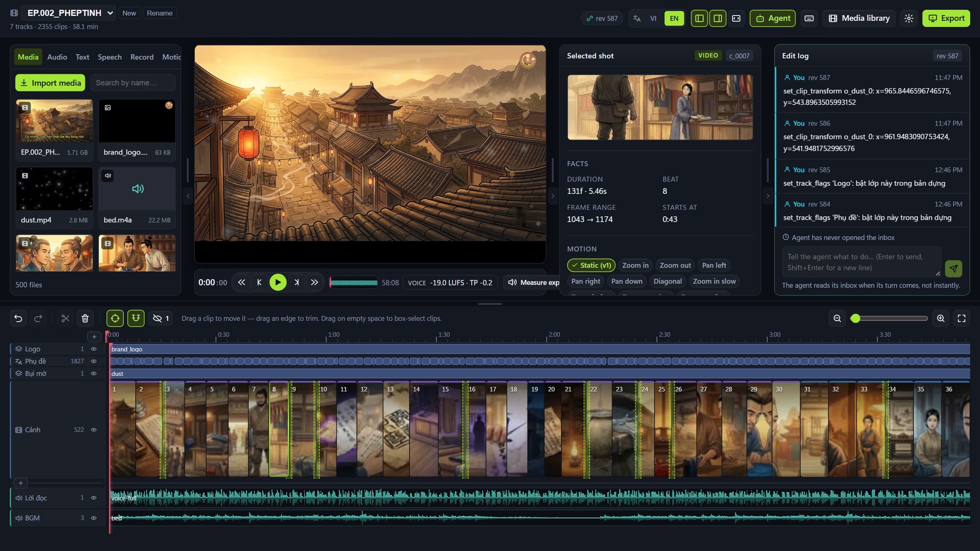Open the Record tab

tap(142, 57)
